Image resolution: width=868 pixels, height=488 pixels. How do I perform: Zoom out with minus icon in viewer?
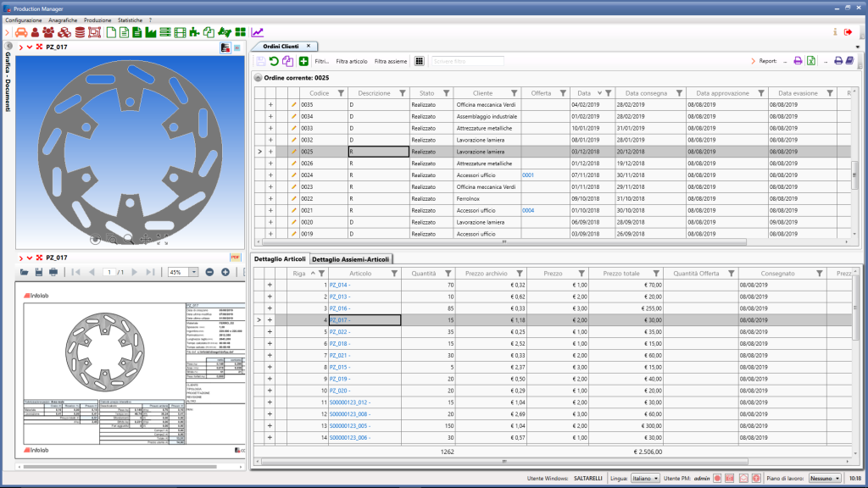209,272
